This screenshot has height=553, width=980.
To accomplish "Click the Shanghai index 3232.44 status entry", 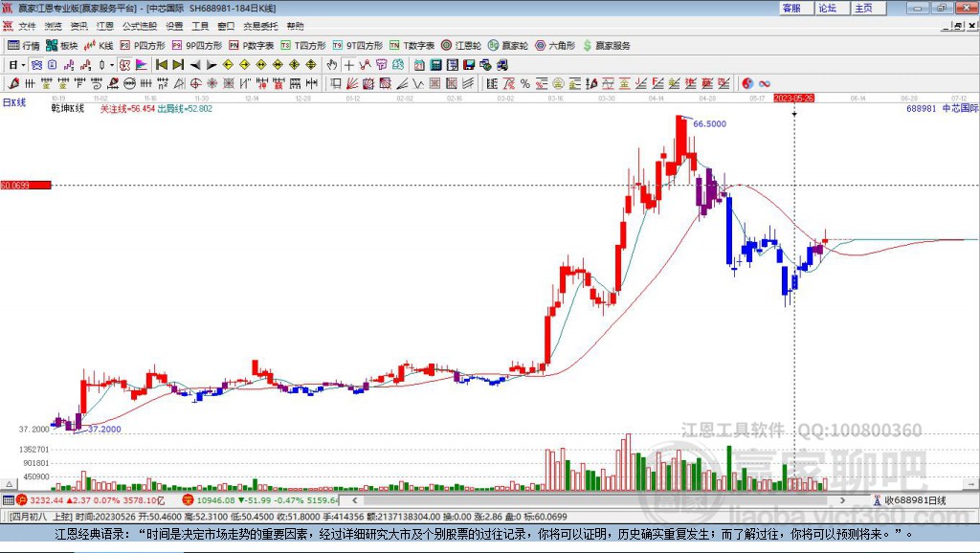I will (x=91, y=500).
